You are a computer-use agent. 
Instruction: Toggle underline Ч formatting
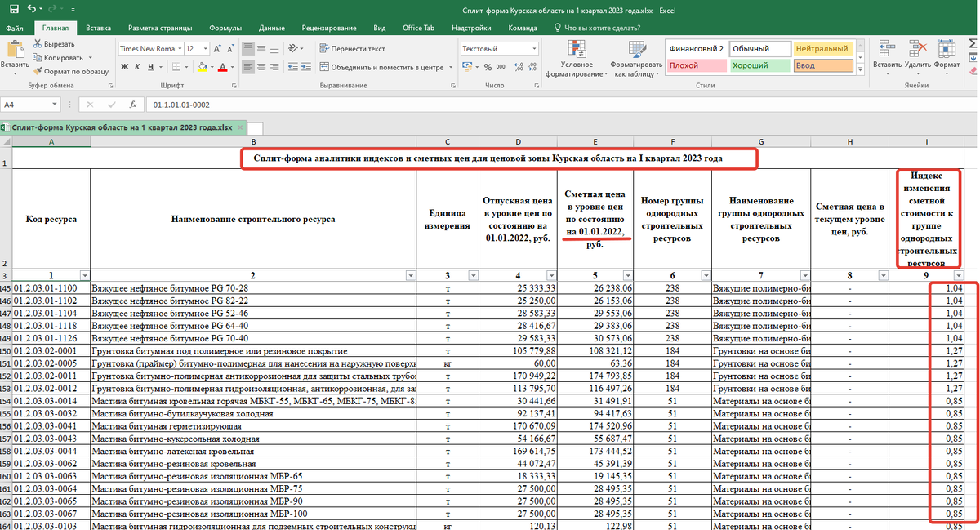(x=152, y=68)
